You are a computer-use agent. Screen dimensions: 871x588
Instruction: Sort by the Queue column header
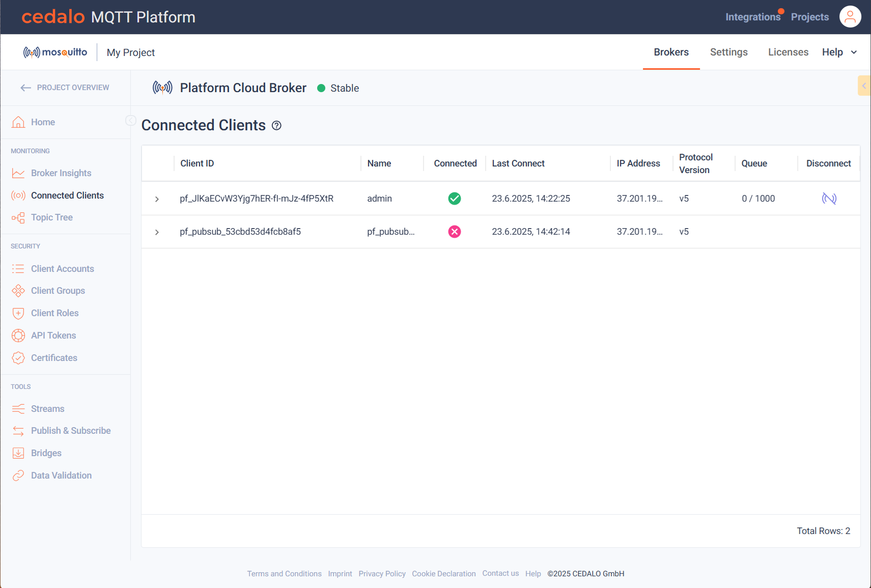tap(754, 163)
